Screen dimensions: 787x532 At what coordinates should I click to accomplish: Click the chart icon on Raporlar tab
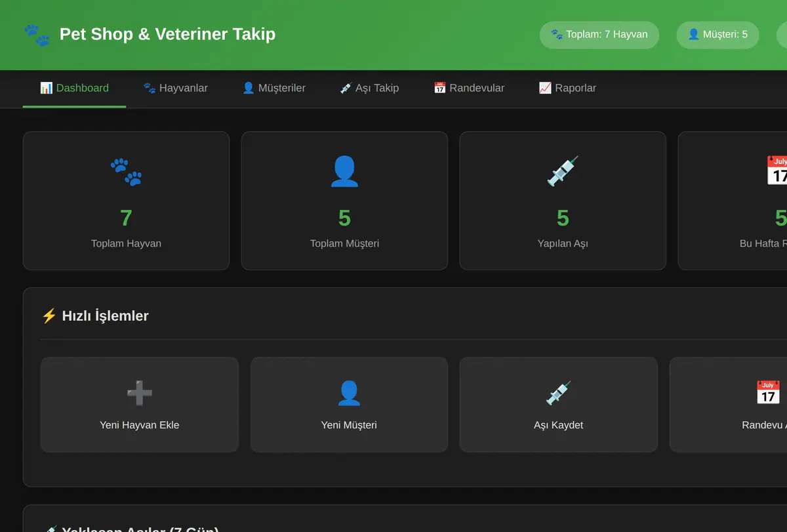(545, 88)
